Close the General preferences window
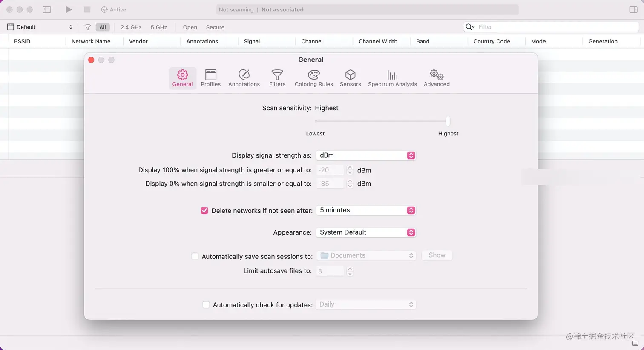 tap(91, 60)
